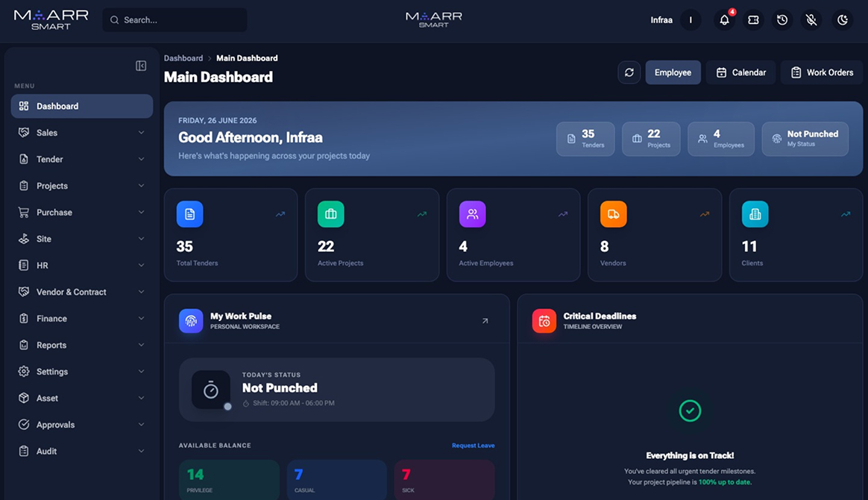
Task: Collapse the sidebar panel icon
Action: pyautogui.click(x=141, y=66)
